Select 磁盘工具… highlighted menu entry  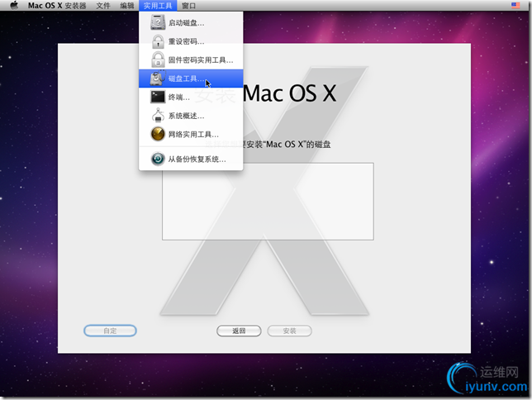(191, 79)
